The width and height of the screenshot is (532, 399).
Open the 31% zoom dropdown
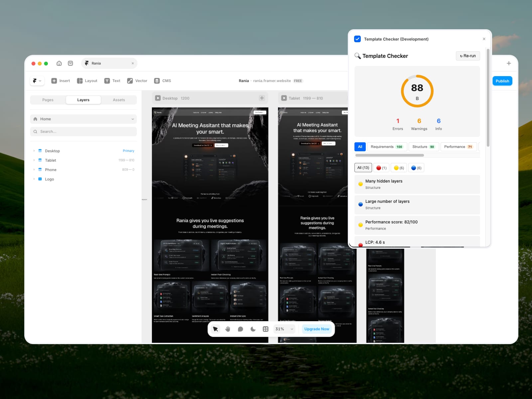click(x=285, y=329)
